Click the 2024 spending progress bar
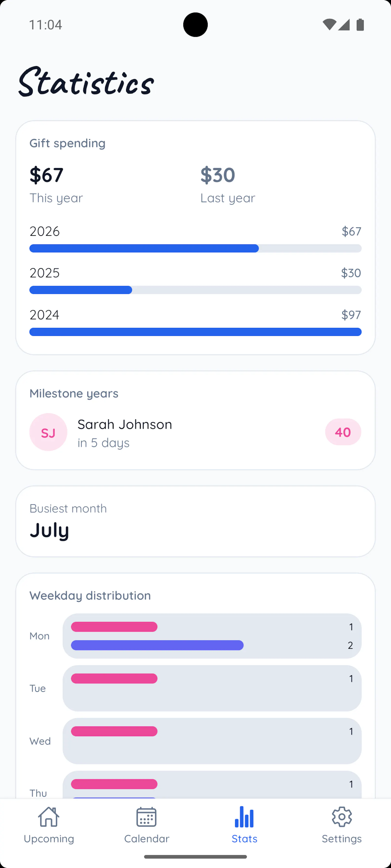This screenshot has width=391, height=868. pyautogui.click(x=195, y=332)
